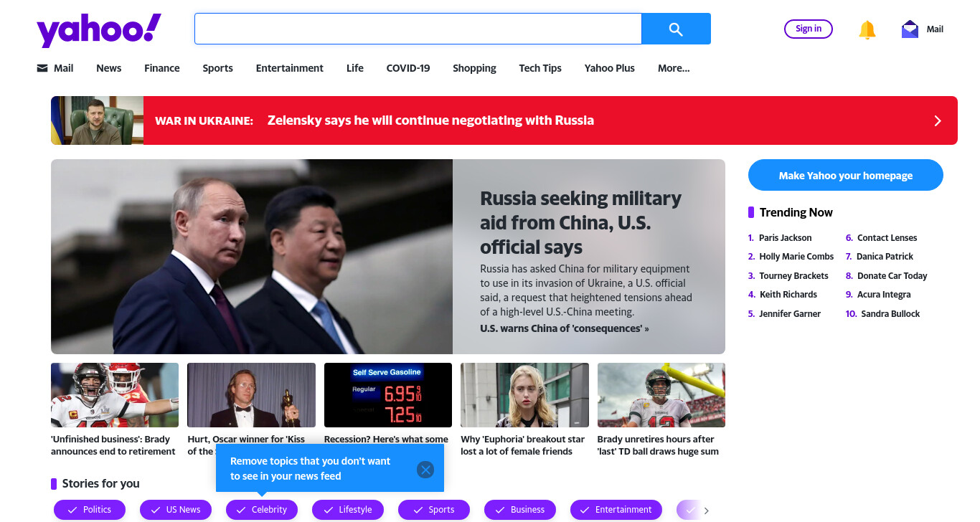Open the Hurt Oscar winner photo

(251, 395)
